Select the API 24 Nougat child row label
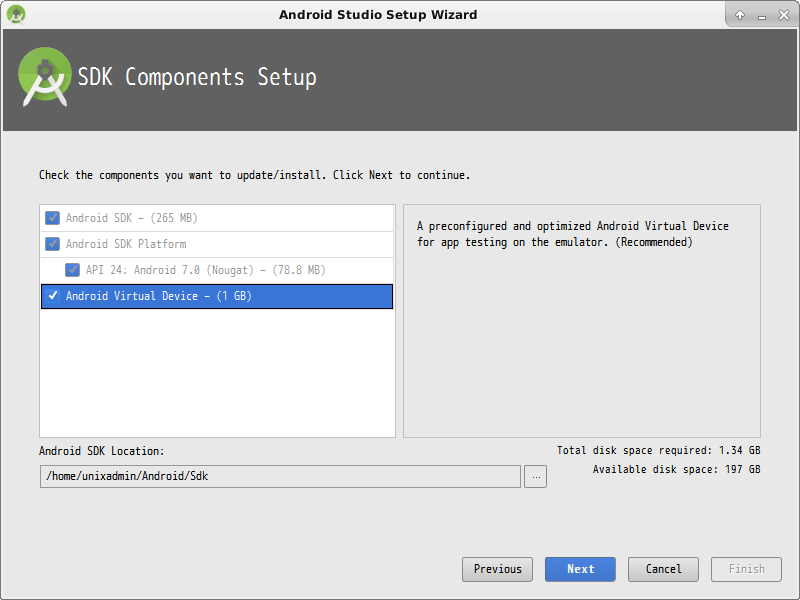This screenshot has width=800, height=600. pos(205,270)
